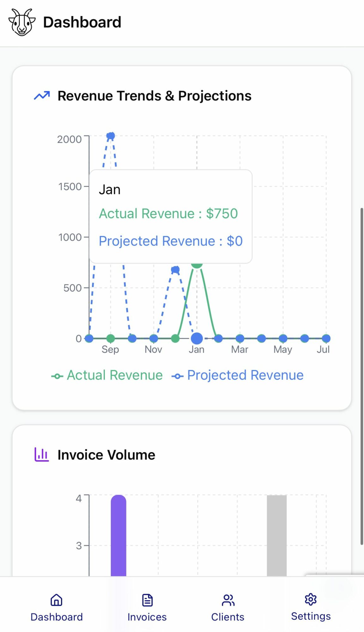
Task: Tap the Invoices document icon
Action: point(147,600)
